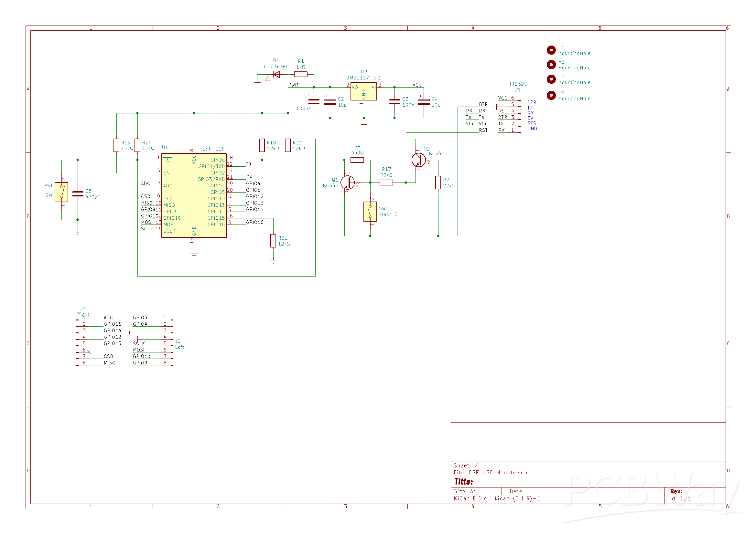Screen dimensions: 756x534
Task: Select the file name ESP 12F Module.sch
Action: point(498,472)
